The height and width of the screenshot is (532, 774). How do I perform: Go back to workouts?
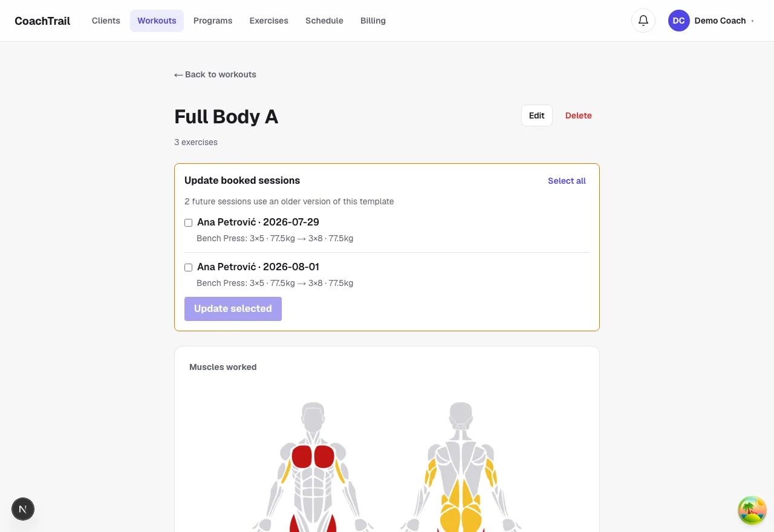(215, 74)
